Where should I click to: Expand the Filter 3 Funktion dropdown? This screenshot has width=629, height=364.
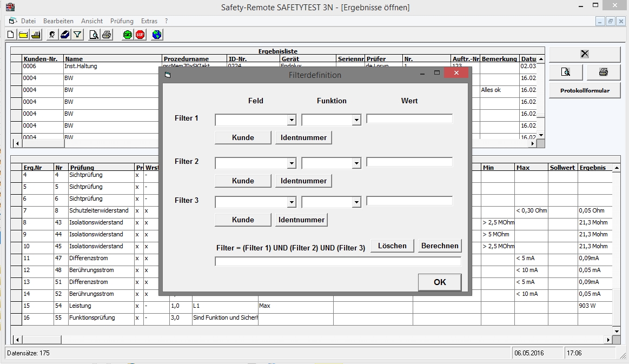356,202
